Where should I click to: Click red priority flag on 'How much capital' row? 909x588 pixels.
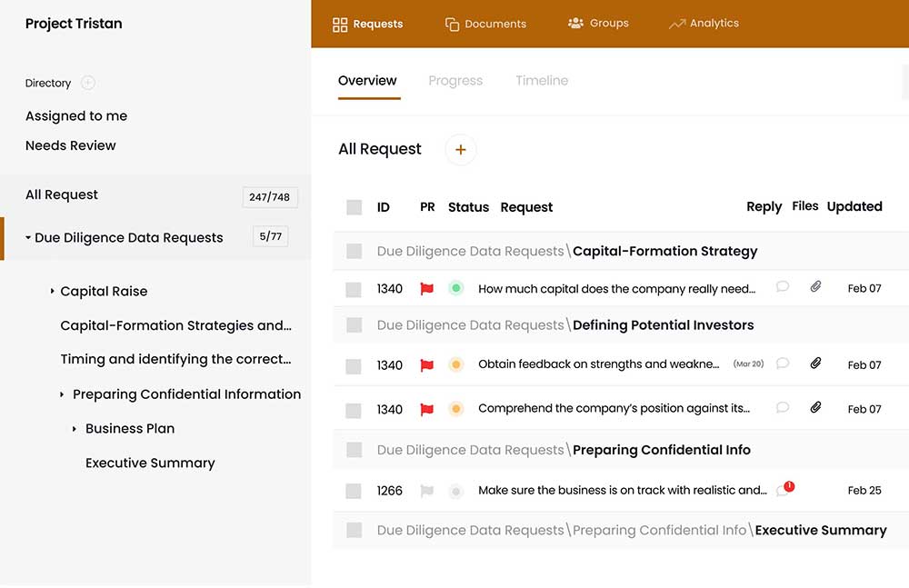(x=426, y=289)
